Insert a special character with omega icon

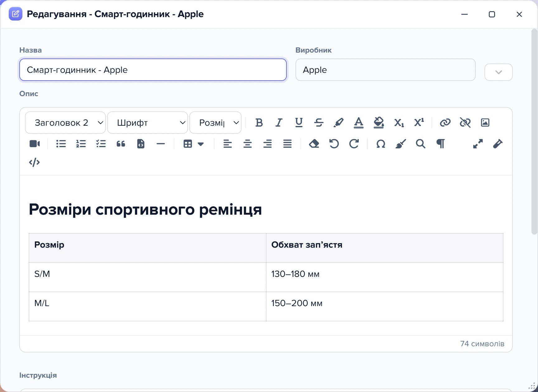coord(380,144)
